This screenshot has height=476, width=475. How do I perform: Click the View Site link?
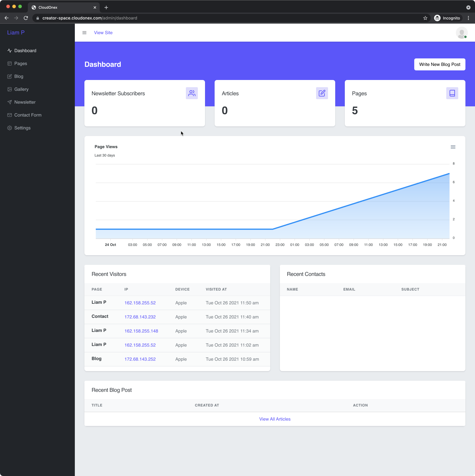(103, 33)
